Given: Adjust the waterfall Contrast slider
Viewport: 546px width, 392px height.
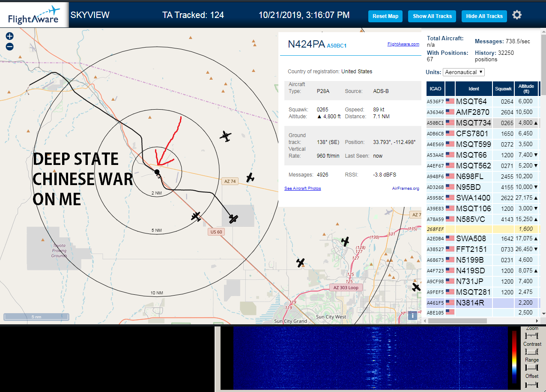Looking at the screenshot, I should pos(531,352).
